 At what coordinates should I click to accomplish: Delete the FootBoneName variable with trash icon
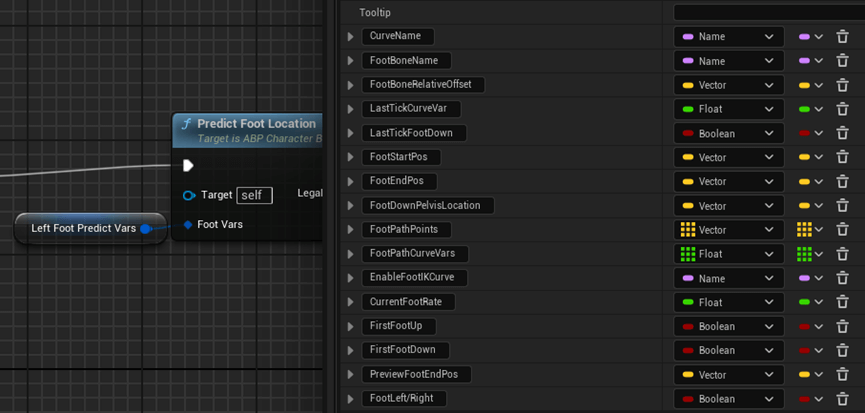pyautogui.click(x=843, y=61)
